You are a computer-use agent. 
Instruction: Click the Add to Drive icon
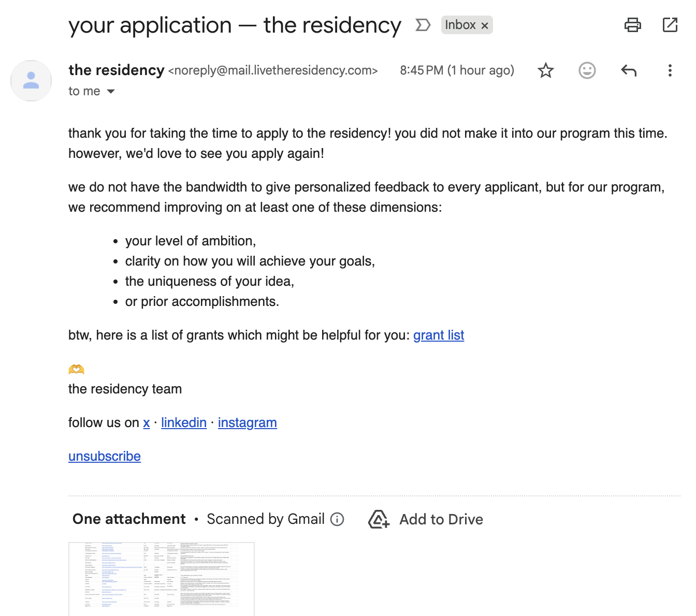(x=379, y=519)
